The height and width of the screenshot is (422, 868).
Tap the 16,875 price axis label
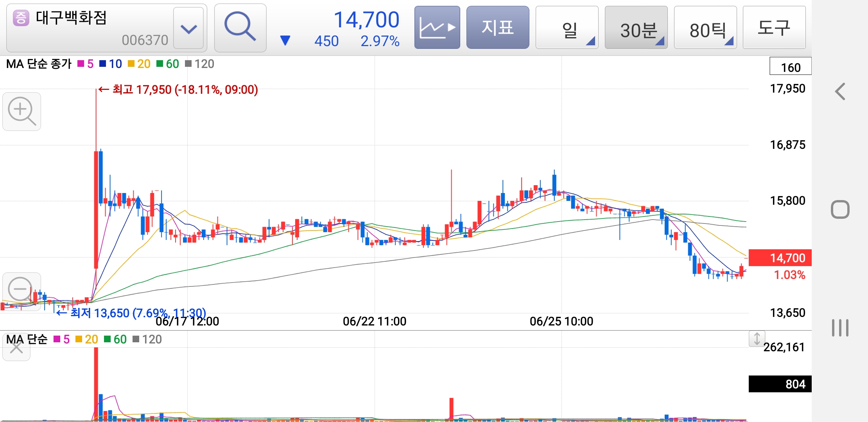click(x=788, y=145)
